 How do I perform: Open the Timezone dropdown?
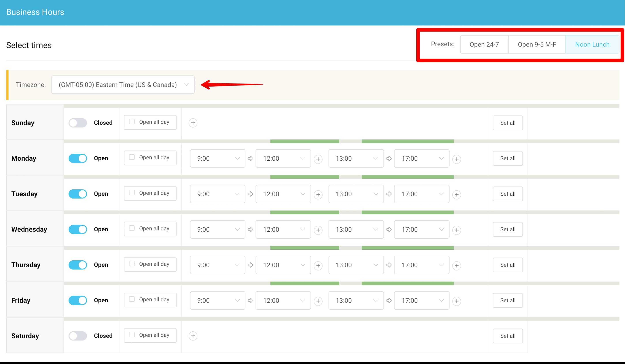[123, 84]
